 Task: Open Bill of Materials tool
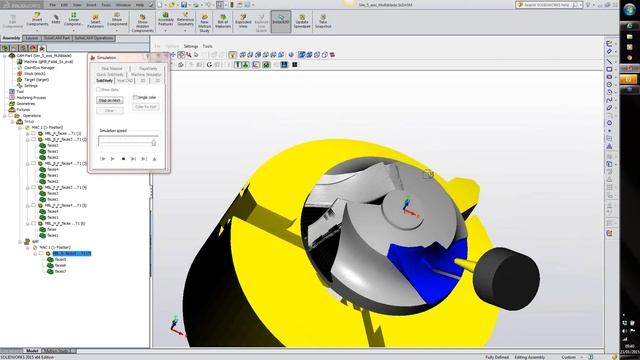223,21
